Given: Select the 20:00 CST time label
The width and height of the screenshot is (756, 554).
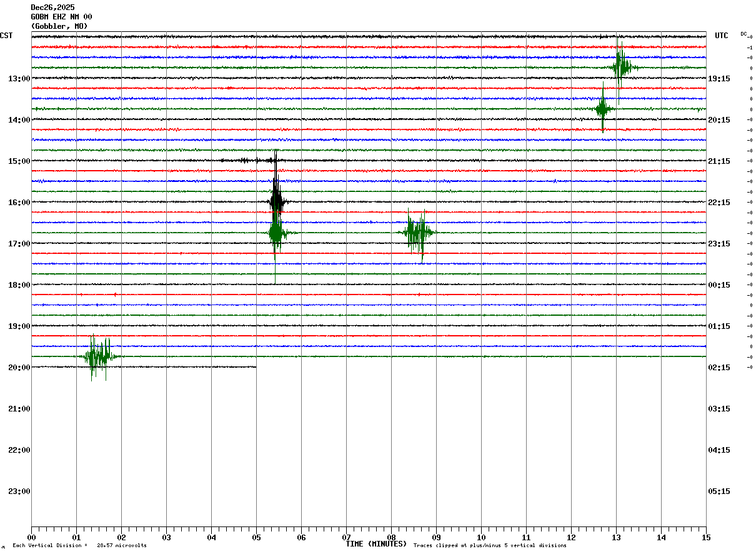Looking at the screenshot, I should click(19, 368).
